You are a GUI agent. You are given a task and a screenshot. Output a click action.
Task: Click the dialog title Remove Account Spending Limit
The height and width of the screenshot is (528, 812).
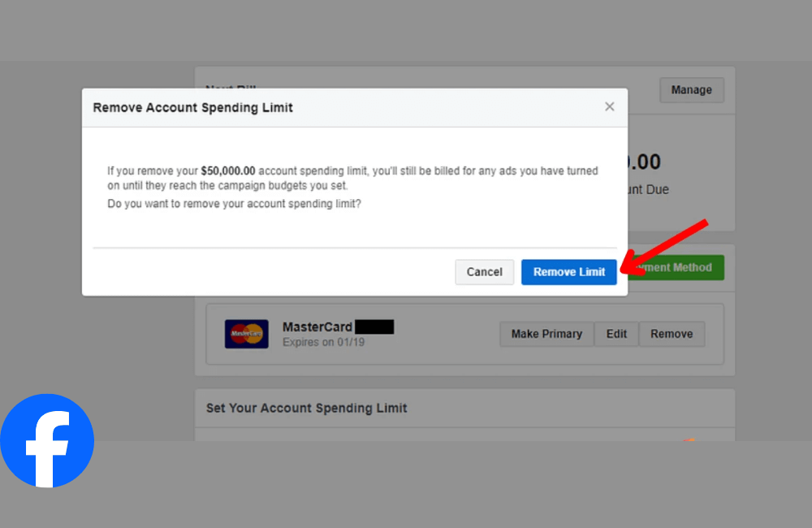[x=192, y=106]
